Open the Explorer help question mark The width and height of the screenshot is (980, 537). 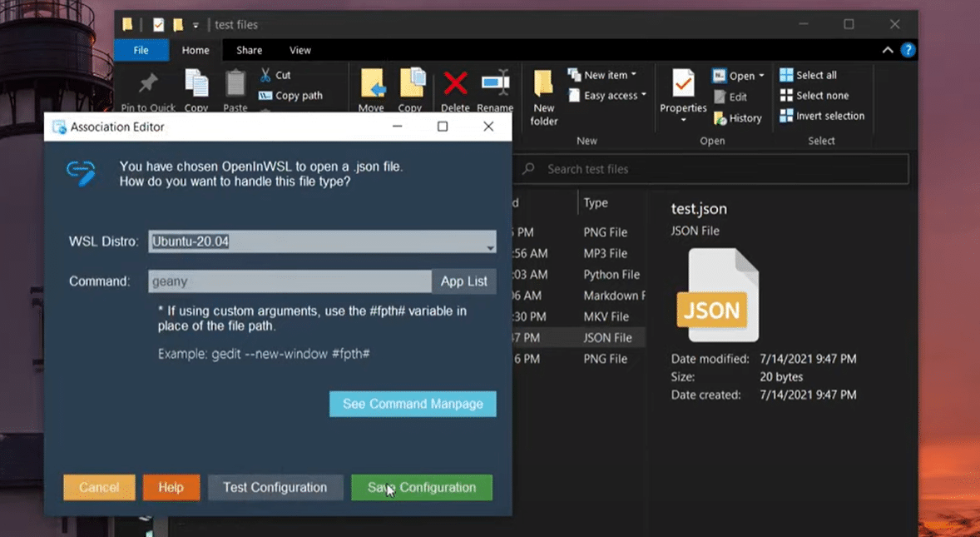point(908,50)
